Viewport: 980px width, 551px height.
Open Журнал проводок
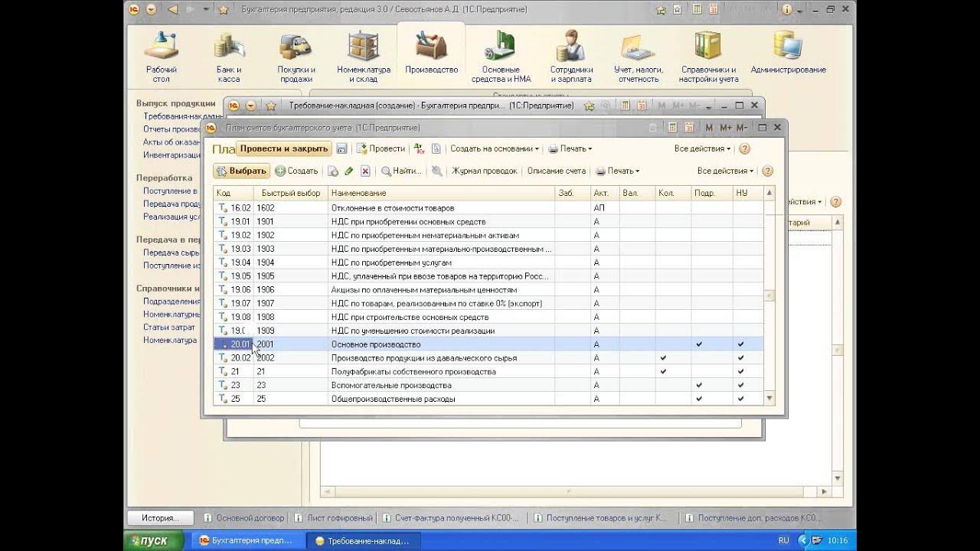485,171
